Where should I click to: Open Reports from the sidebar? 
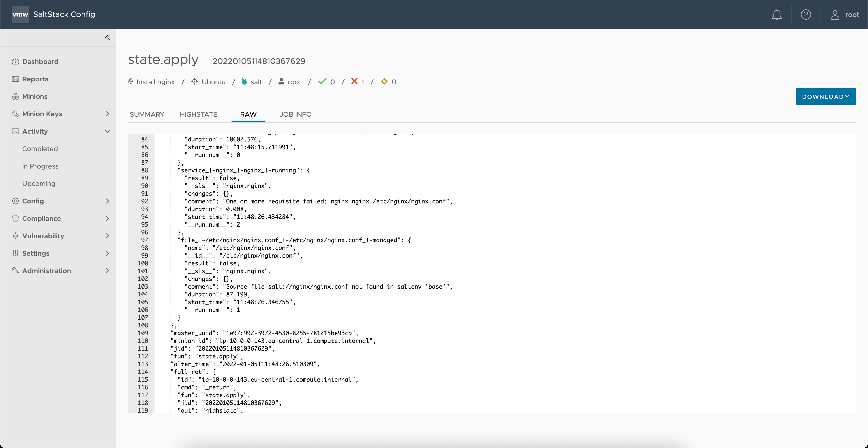[x=35, y=79]
